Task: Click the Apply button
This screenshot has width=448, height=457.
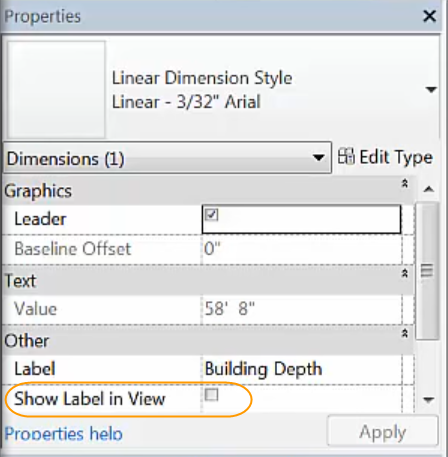Action: [382, 431]
